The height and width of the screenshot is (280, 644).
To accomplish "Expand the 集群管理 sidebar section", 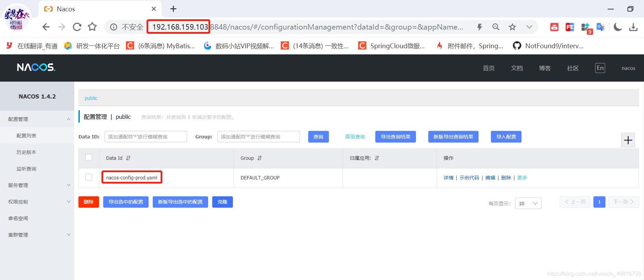I will [37, 235].
